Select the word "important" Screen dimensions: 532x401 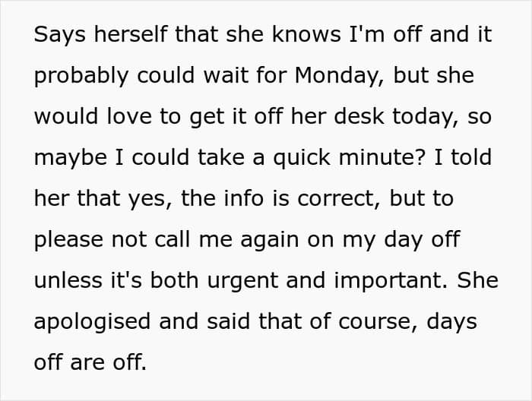[x=391, y=281]
